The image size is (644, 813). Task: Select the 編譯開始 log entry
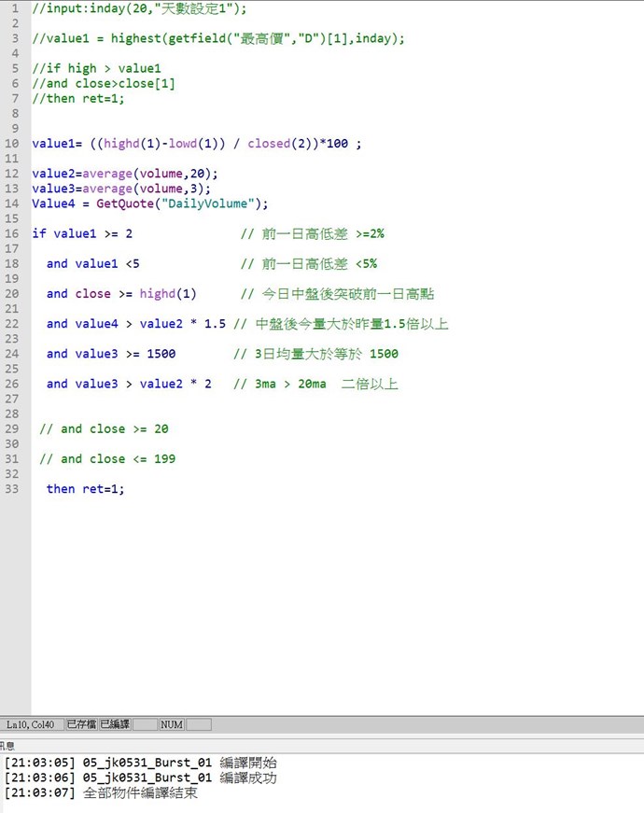(x=140, y=763)
